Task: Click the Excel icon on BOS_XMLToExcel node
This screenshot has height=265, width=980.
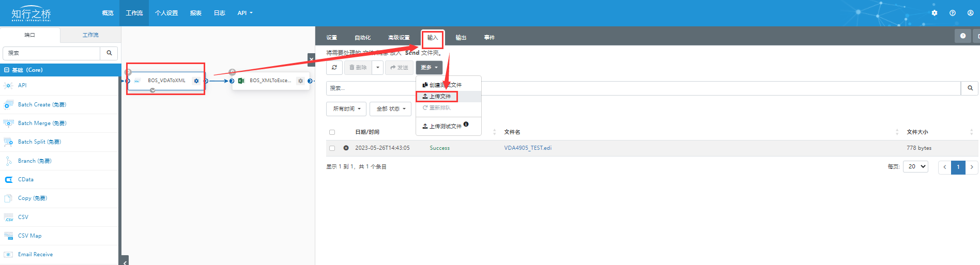Action: tap(241, 81)
